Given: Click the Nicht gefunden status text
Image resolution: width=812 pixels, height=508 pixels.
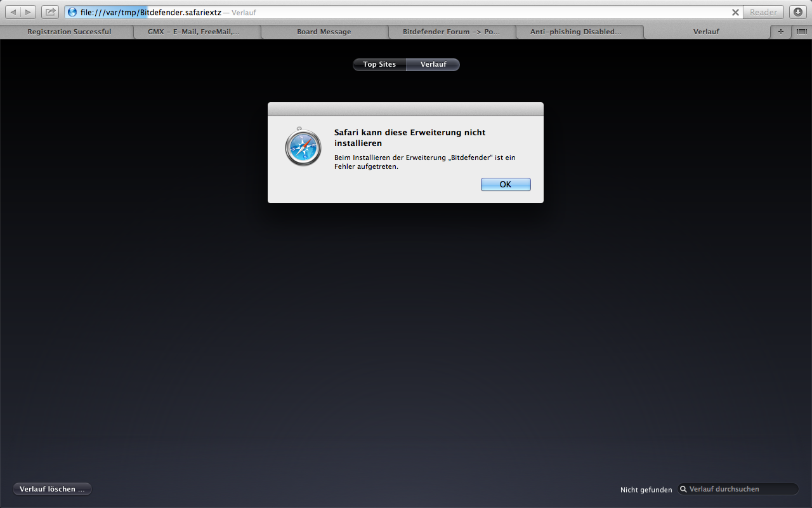Looking at the screenshot, I should (x=646, y=490).
